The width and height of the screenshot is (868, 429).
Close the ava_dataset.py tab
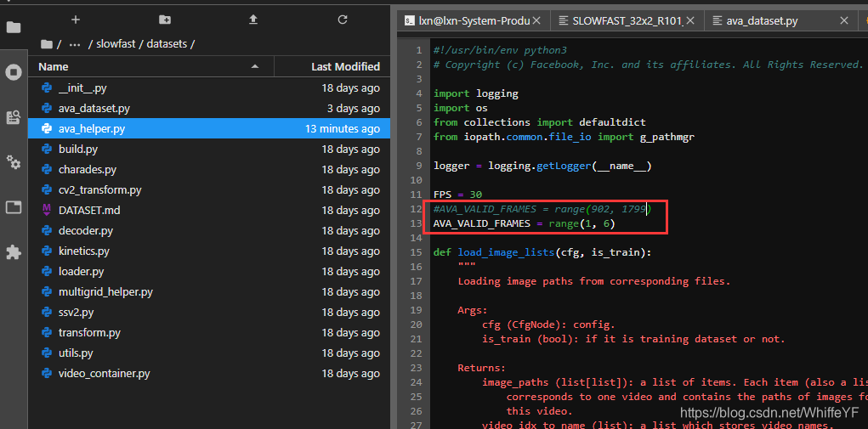844,21
